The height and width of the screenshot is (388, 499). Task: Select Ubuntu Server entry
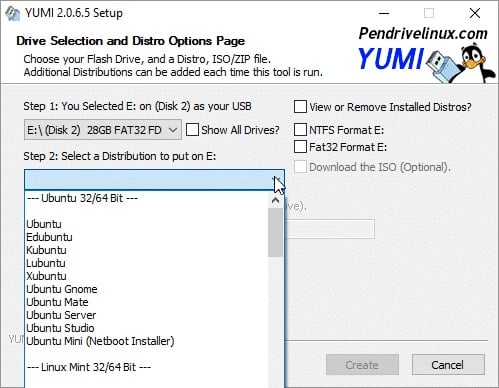pos(147,315)
